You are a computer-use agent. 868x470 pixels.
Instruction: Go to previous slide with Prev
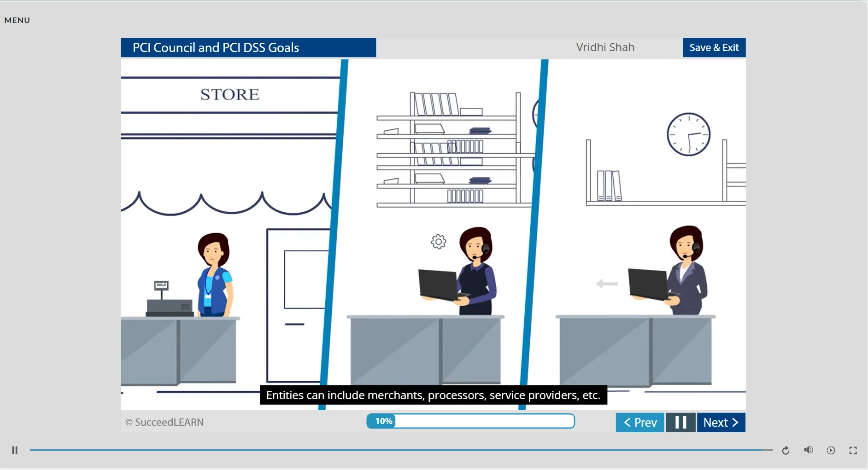coord(640,423)
